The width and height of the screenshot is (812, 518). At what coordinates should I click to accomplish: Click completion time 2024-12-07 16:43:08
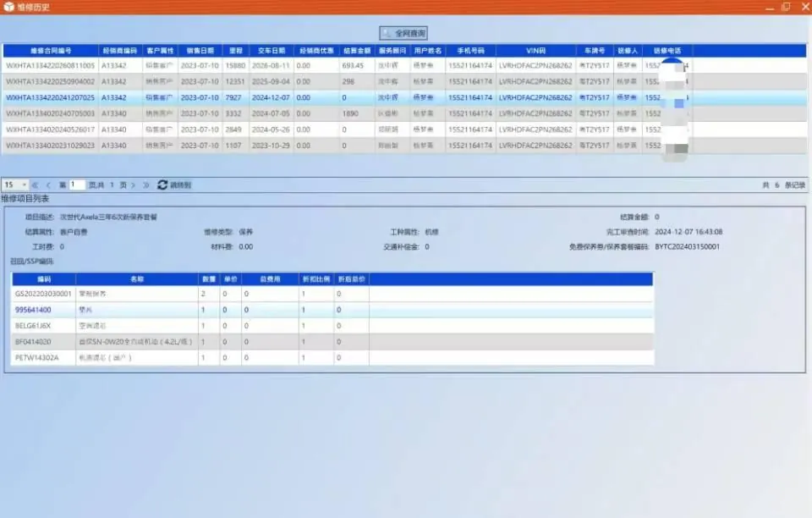click(689, 232)
